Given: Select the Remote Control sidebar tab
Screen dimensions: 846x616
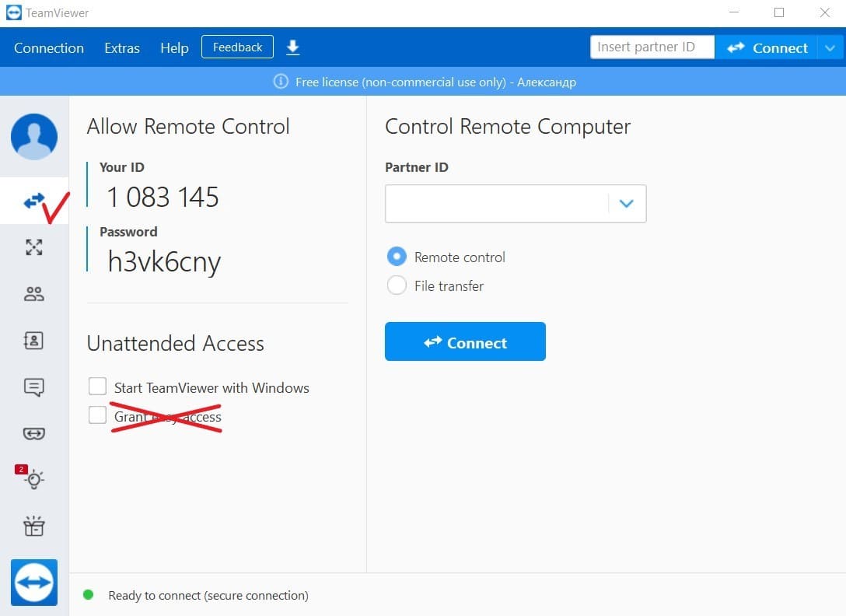Looking at the screenshot, I should point(34,201).
